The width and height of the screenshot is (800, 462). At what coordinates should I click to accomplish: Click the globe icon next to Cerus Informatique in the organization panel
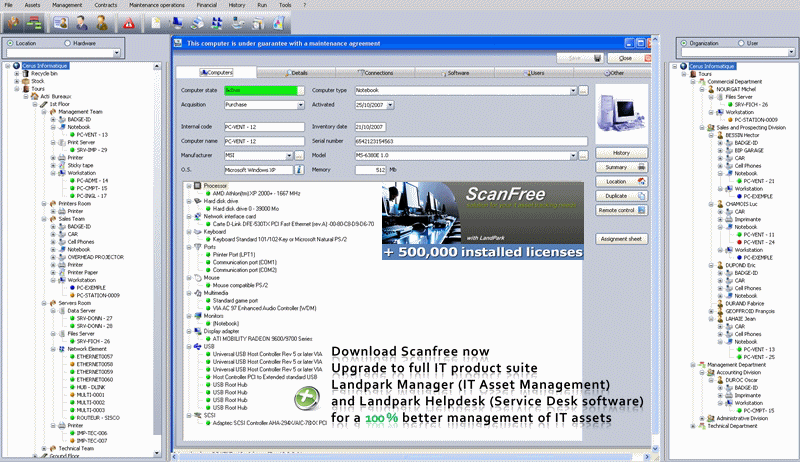(x=684, y=66)
